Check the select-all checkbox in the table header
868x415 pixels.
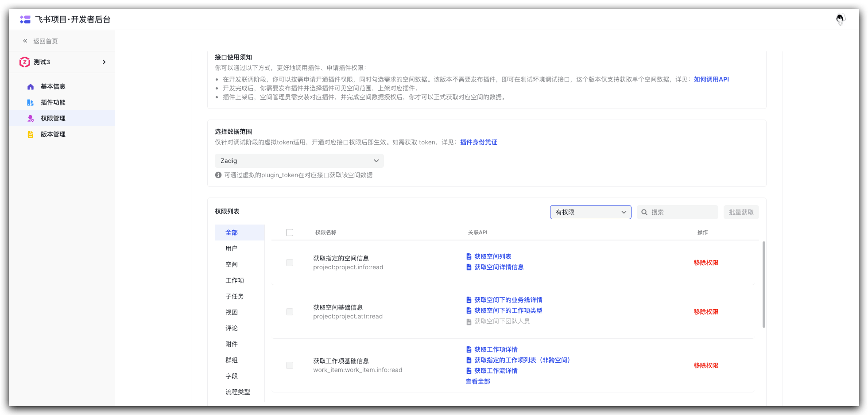290,232
